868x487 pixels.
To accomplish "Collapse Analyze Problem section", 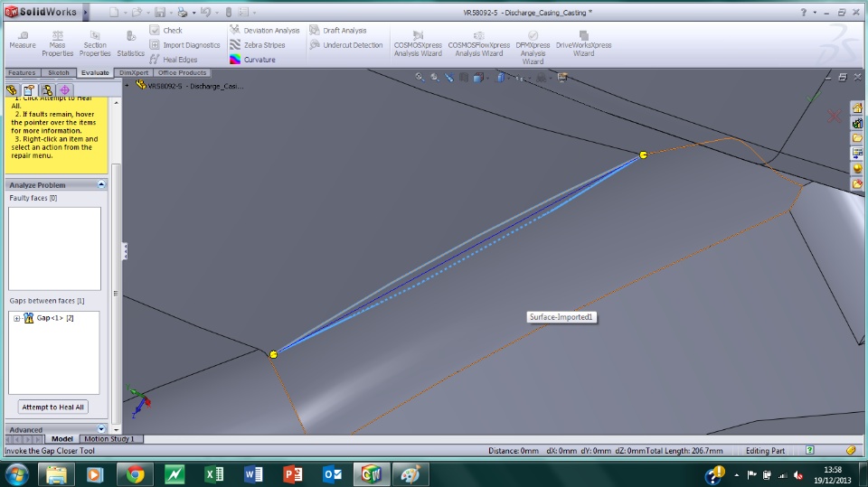I will tap(101, 184).
